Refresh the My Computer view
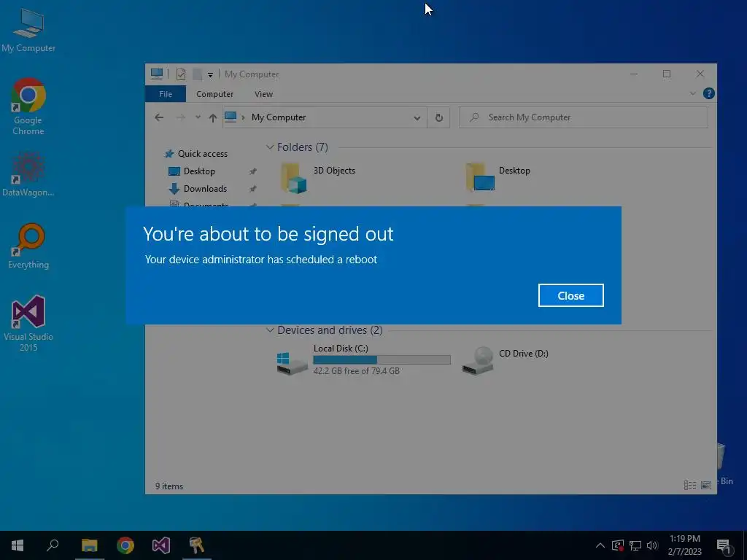The height and width of the screenshot is (560, 747). click(x=438, y=117)
